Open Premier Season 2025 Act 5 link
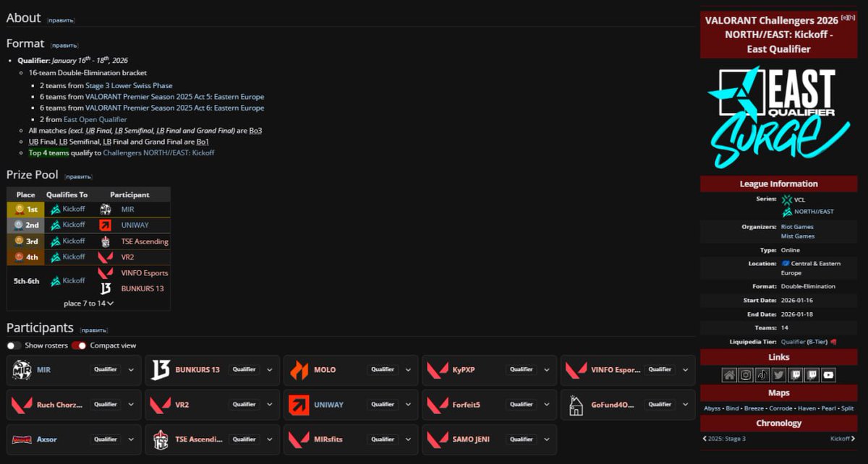The image size is (868, 464). pyautogui.click(x=175, y=97)
